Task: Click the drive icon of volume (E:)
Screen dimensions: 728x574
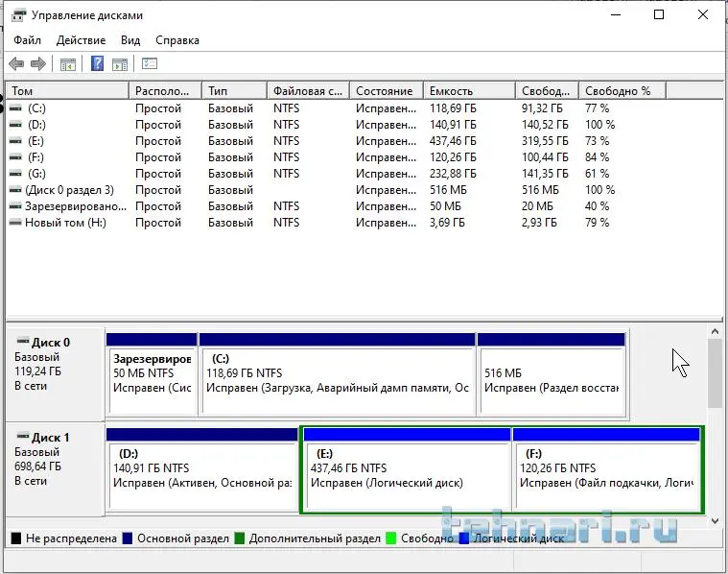Action: [x=15, y=141]
